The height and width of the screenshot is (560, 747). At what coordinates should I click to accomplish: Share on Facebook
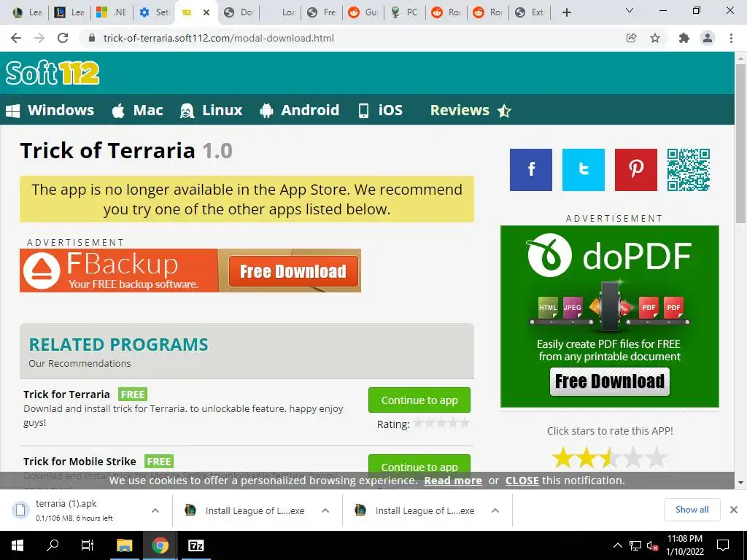[531, 169]
